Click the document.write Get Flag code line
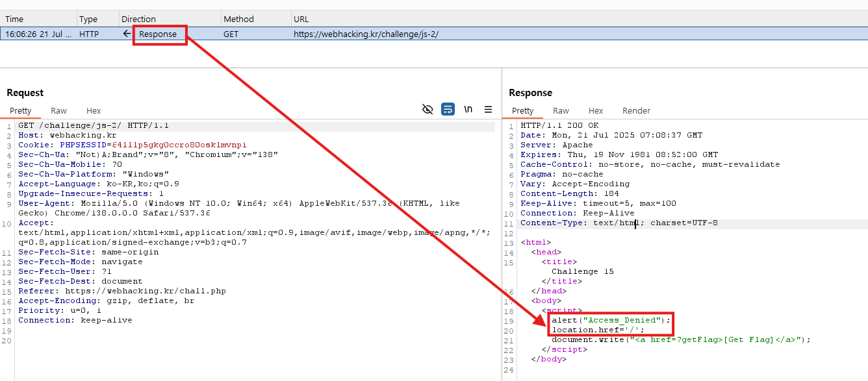This screenshot has width=868, height=381. point(682,340)
